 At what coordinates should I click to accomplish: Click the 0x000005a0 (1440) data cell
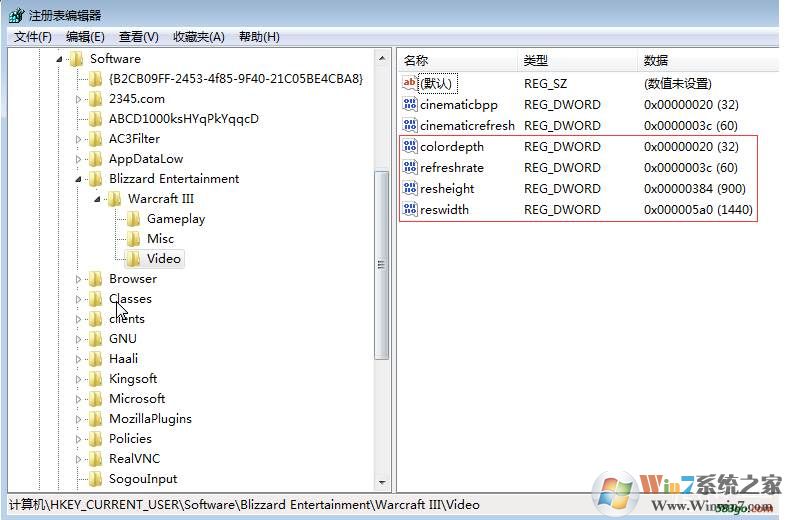pos(698,209)
